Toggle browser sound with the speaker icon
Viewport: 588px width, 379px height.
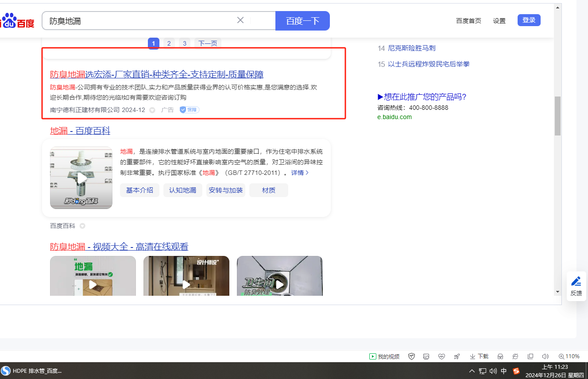tap(545, 356)
